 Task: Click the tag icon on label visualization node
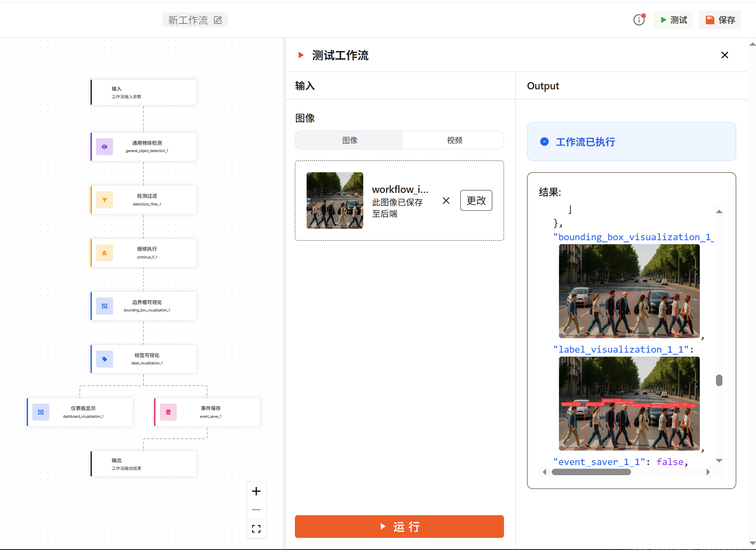[x=104, y=359]
